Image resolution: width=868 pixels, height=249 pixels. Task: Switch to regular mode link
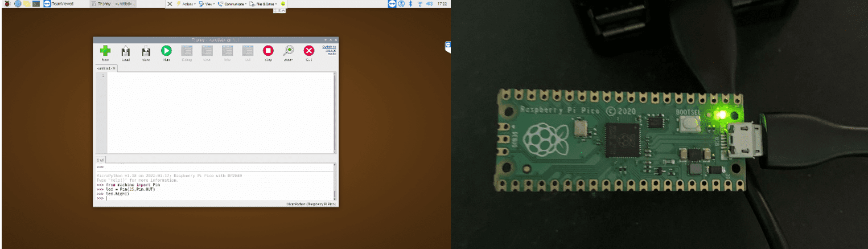[329, 50]
